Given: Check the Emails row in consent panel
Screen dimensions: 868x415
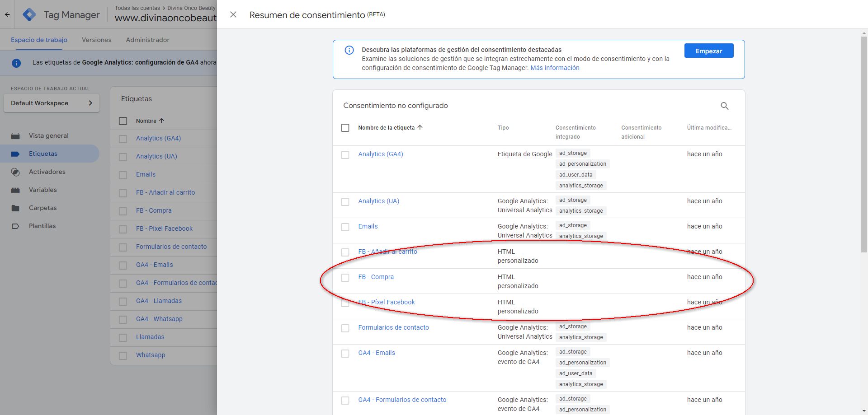Looking at the screenshot, I should [x=345, y=227].
